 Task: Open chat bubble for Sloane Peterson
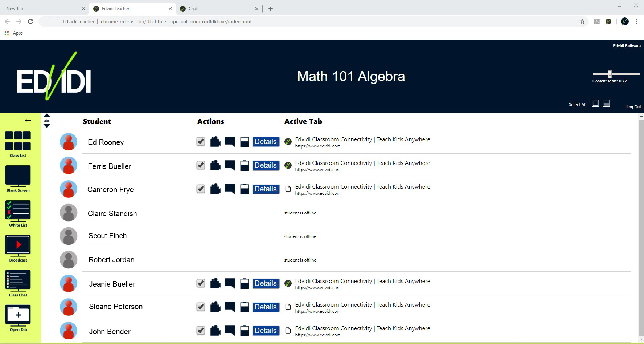[230, 307]
